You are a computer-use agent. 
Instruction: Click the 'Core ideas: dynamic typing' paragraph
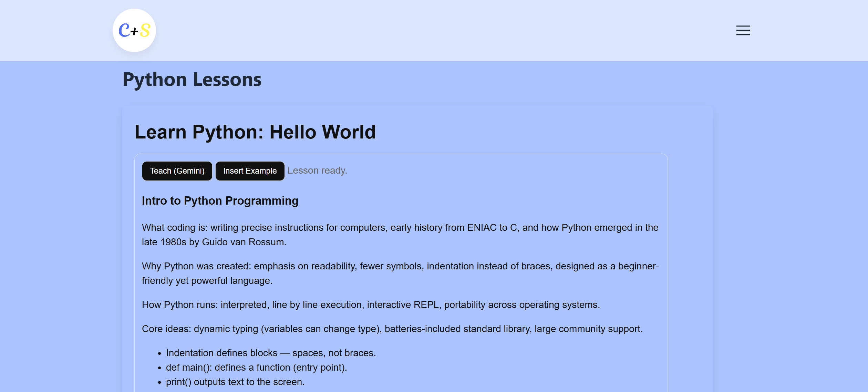[x=392, y=329]
